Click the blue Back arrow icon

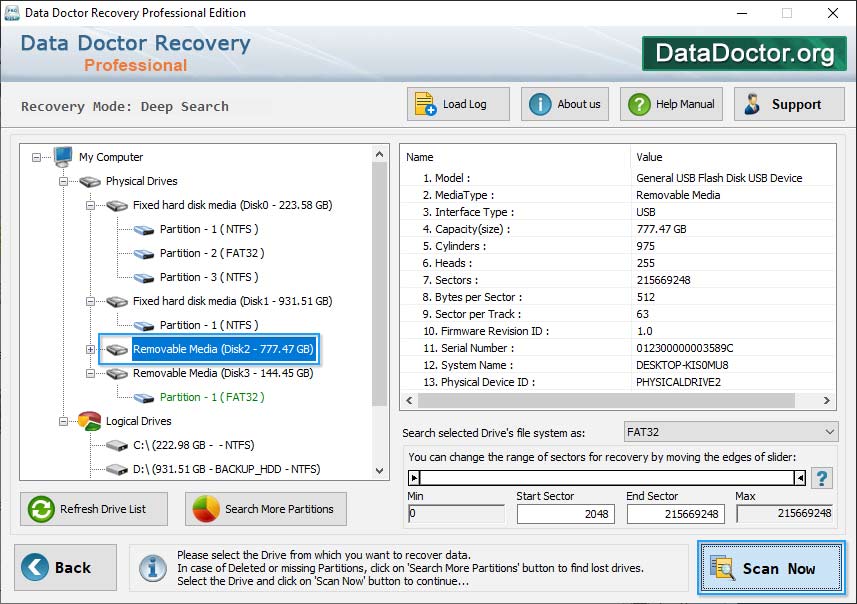35,567
